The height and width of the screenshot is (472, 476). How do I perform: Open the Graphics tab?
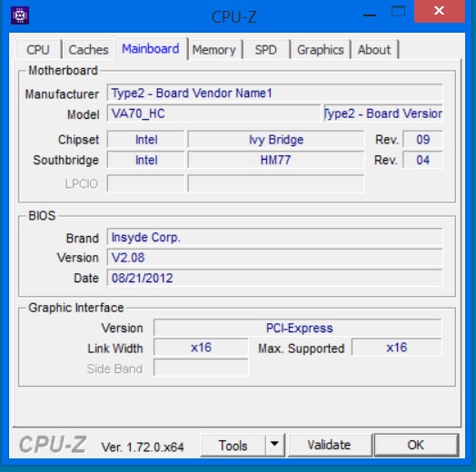pyautogui.click(x=321, y=50)
